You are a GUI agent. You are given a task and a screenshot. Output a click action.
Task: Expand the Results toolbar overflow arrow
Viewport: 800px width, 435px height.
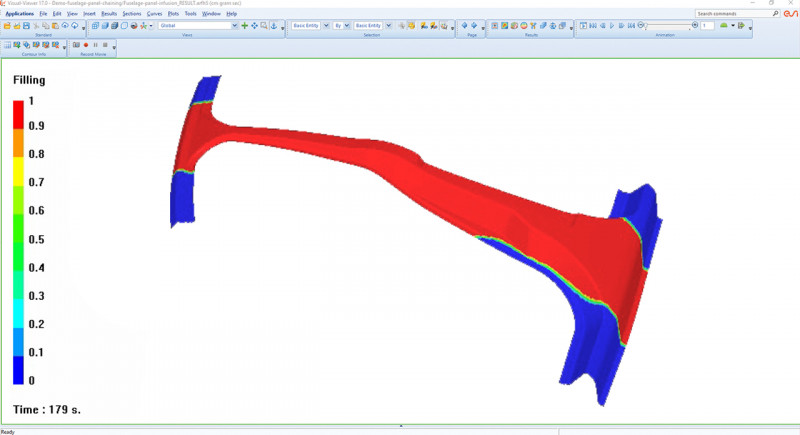tap(571, 28)
